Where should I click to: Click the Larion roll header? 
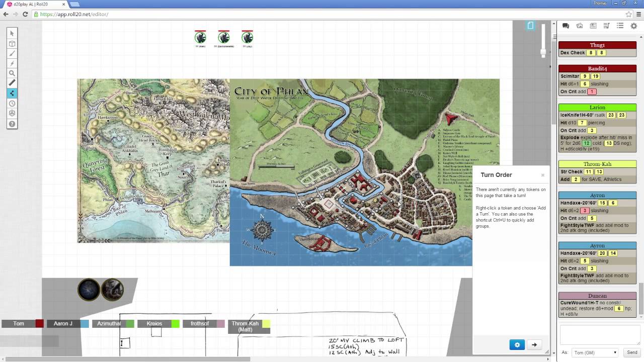coord(597,108)
